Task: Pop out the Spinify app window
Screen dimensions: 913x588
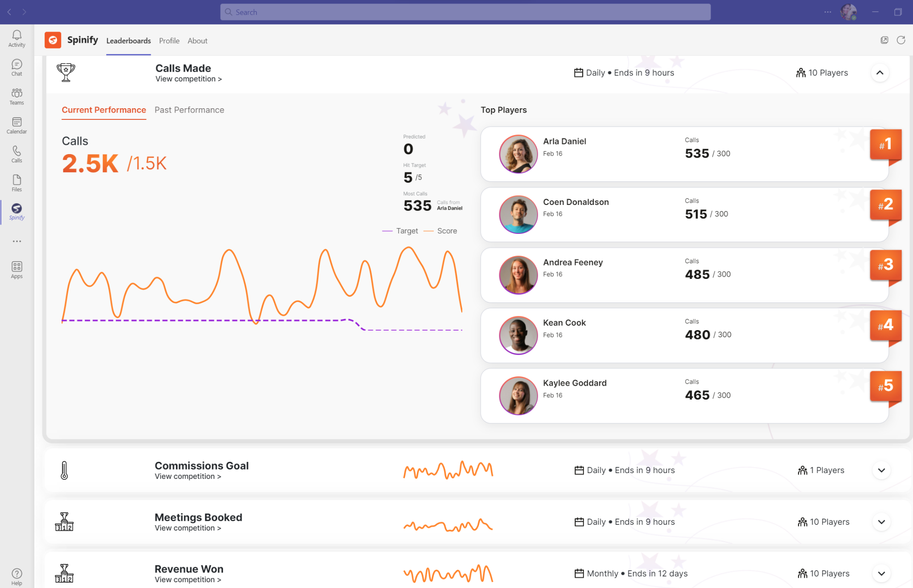Action: (884, 40)
